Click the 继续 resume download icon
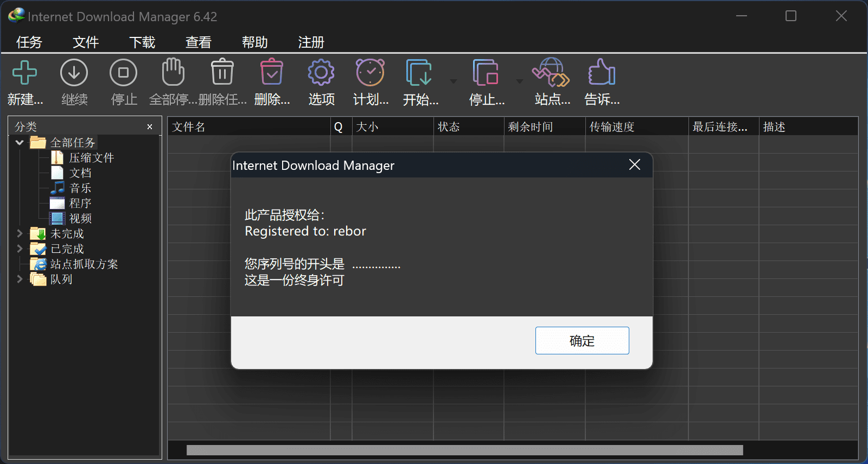 tap(74, 73)
